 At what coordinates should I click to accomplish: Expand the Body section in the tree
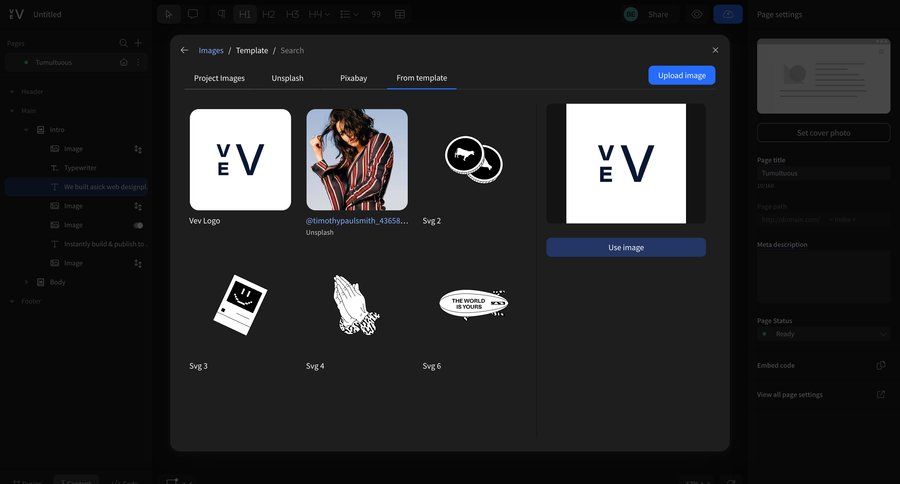click(27, 282)
